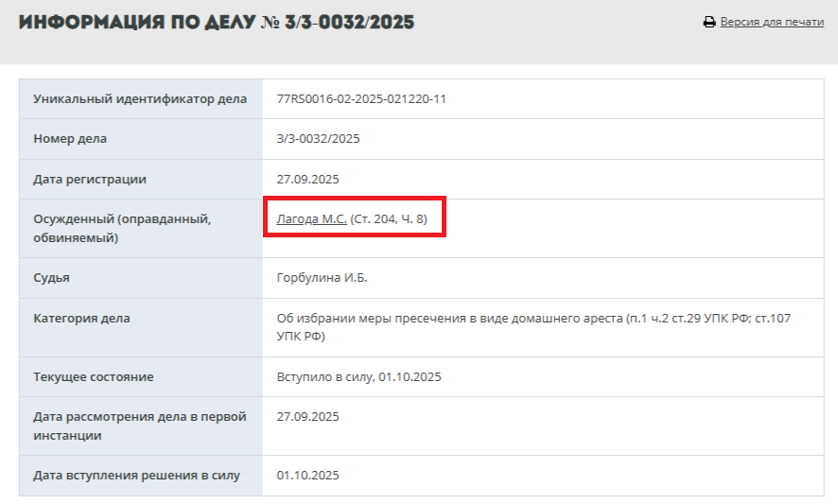Select the "Уникальный идентификатор дела" label cell

pyautogui.click(x=140, y=99)
